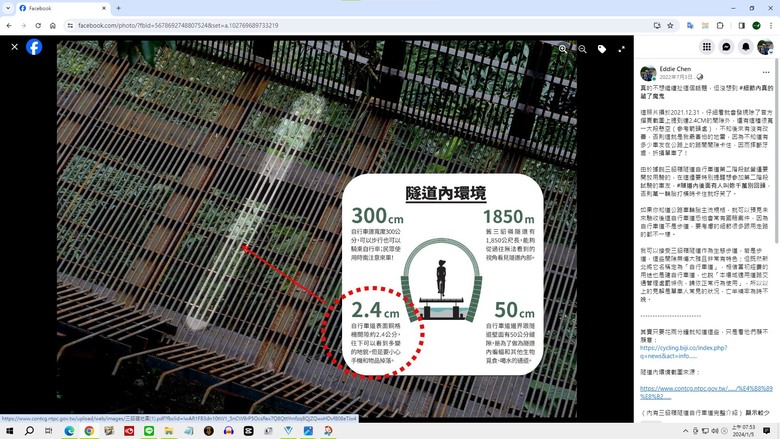780x439 pixels.
Task: View site information icon in the address bar
Action: (x=70, y=25)
